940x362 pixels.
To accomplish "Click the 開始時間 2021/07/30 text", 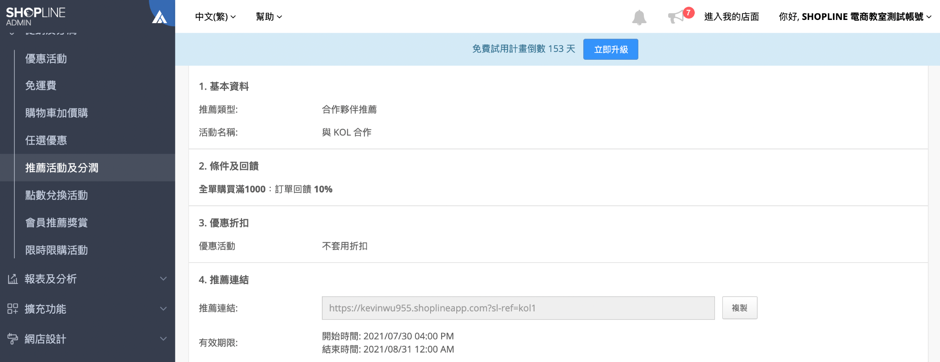I will [387, 336].
